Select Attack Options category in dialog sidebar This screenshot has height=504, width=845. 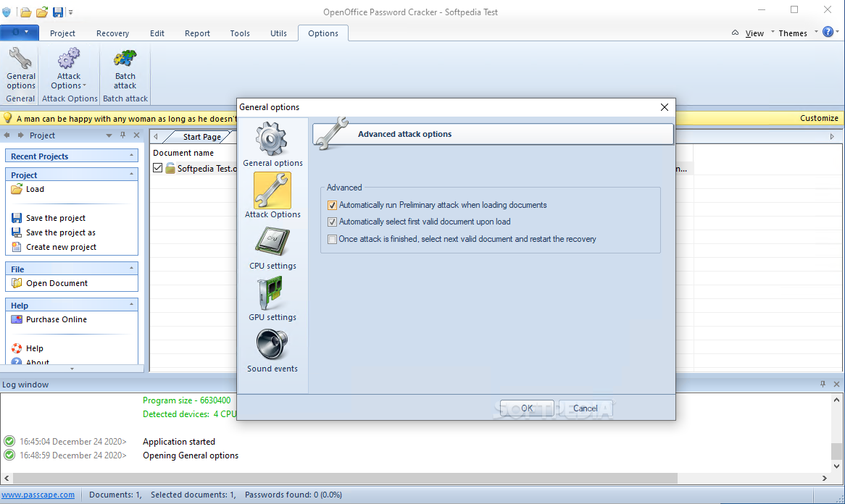pyautogui.click(x=272, y=195)
